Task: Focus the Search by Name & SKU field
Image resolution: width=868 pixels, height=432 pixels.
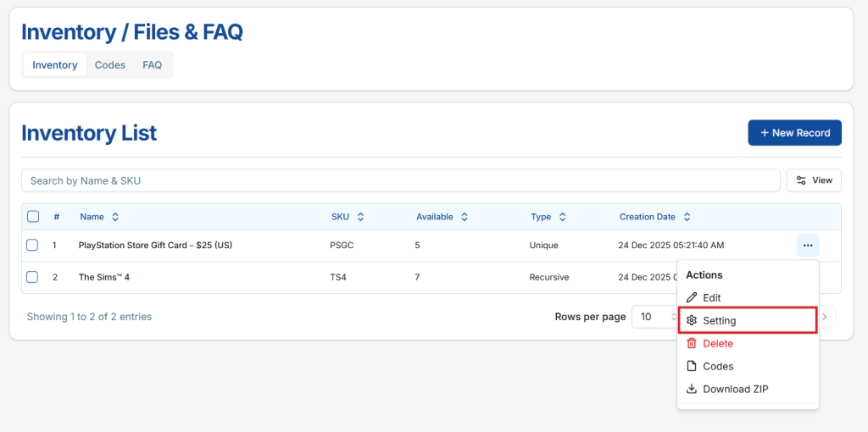Action: [400, 180]
